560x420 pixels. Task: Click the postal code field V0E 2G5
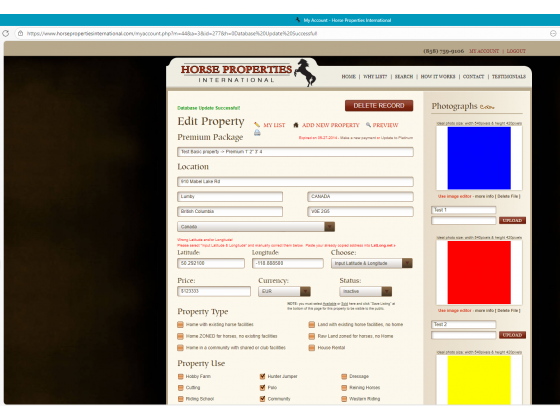click(x=360, y=211)
